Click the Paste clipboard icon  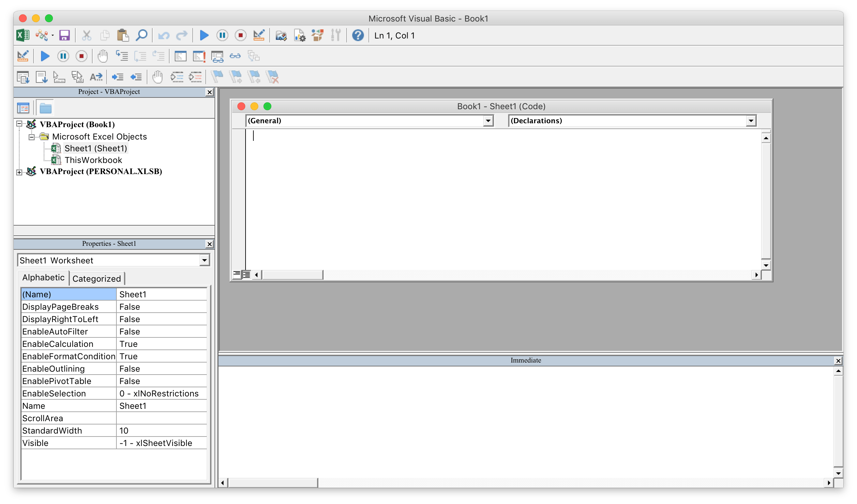[123, 35]
